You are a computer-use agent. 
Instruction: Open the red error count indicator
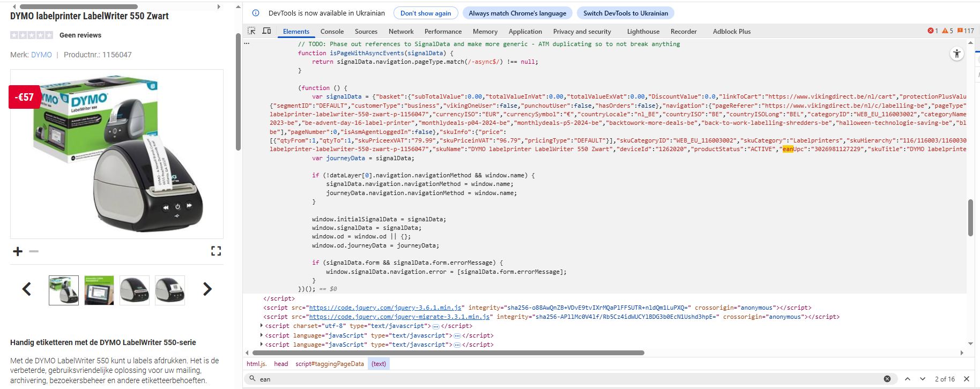933,31
